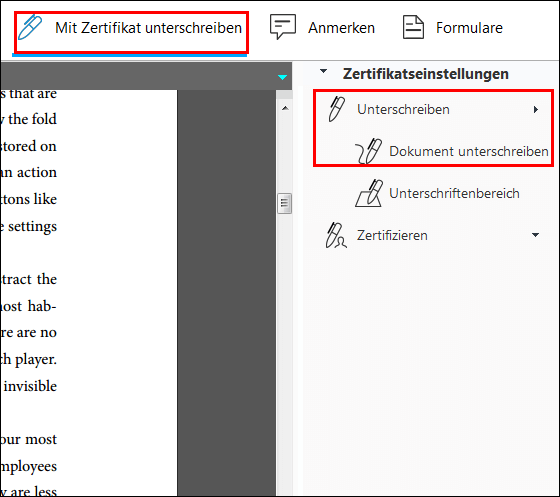
Task: Select the Zertifizieren entry
Action: click(392, 236)
